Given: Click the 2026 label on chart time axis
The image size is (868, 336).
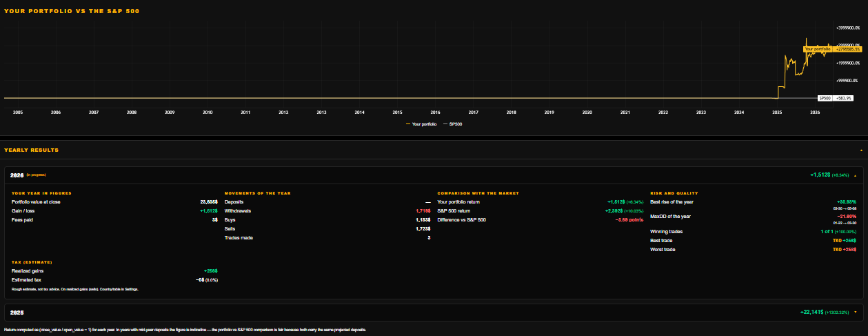Looking at the screenshot, I should pos(815,112).
